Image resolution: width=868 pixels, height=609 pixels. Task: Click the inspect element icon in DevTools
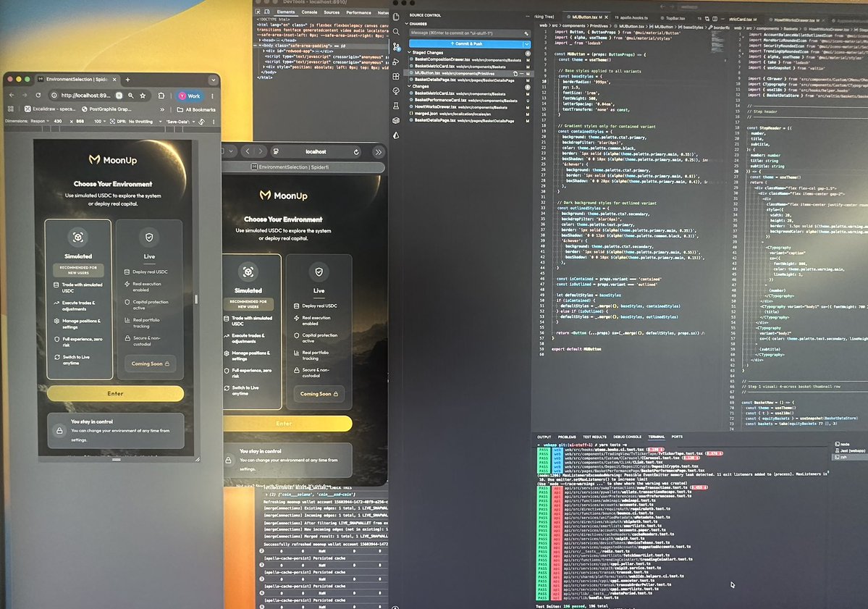(x=258, y=12)
